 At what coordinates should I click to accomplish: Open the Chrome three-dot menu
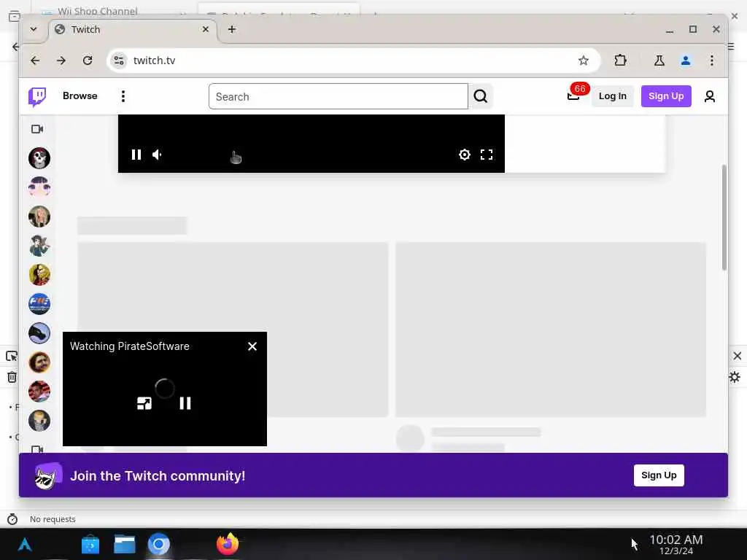[x=712, y=61]
